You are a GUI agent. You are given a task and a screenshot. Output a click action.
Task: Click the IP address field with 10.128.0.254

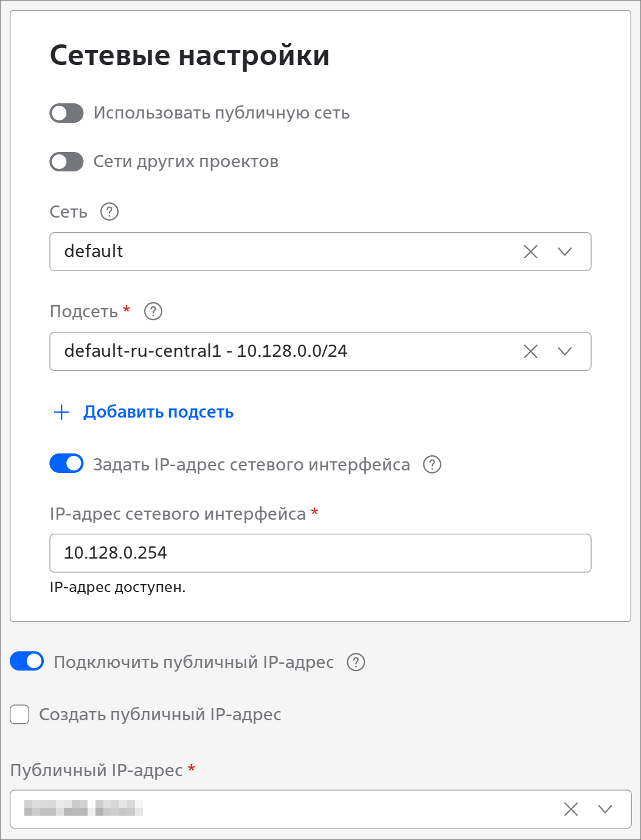tap(320, 553)
